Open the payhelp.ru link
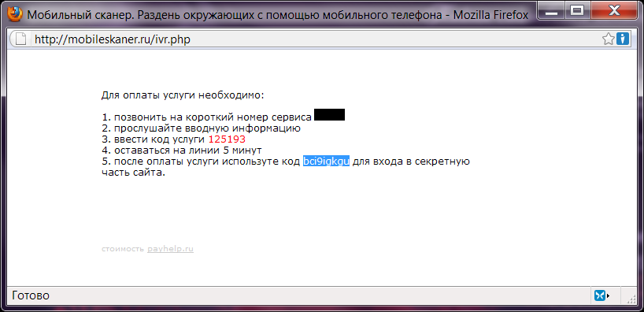Viewport: 644px width, 312px height. pos(170,249)
